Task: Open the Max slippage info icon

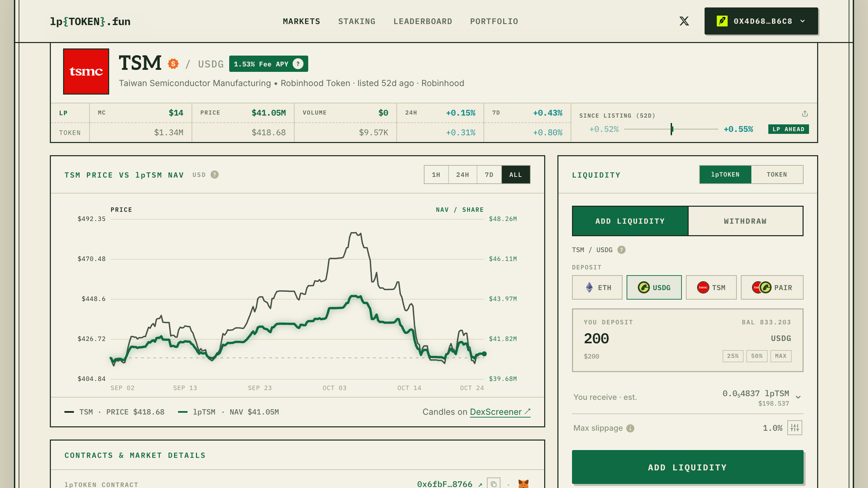Action: click(x=630, y=428)
